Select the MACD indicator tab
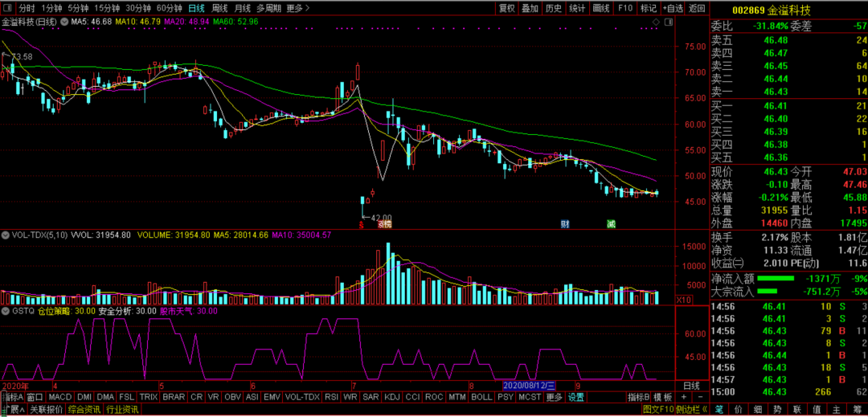 click(x=59, y=397)
